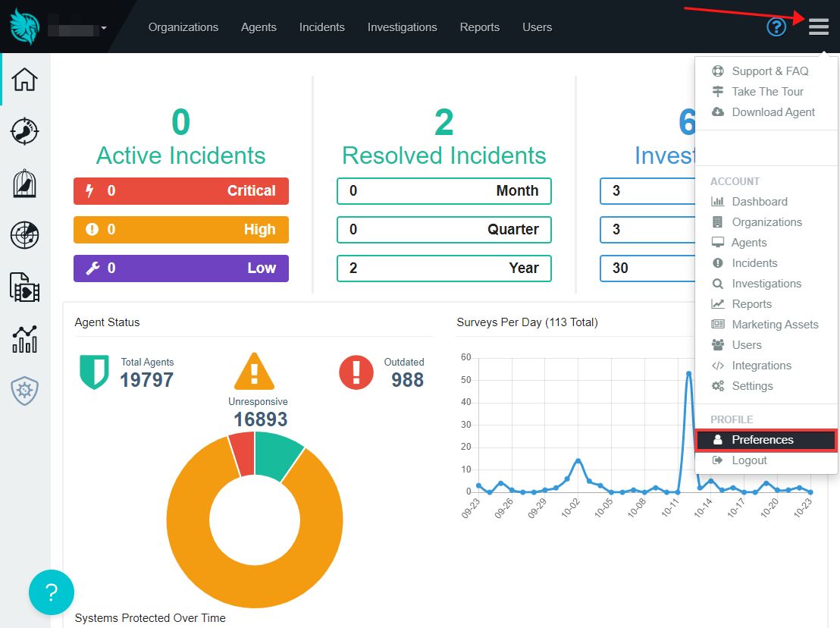Open Investigations in the top navigation
This screenshot has width=840, height=628.
(x=402, y=27)
